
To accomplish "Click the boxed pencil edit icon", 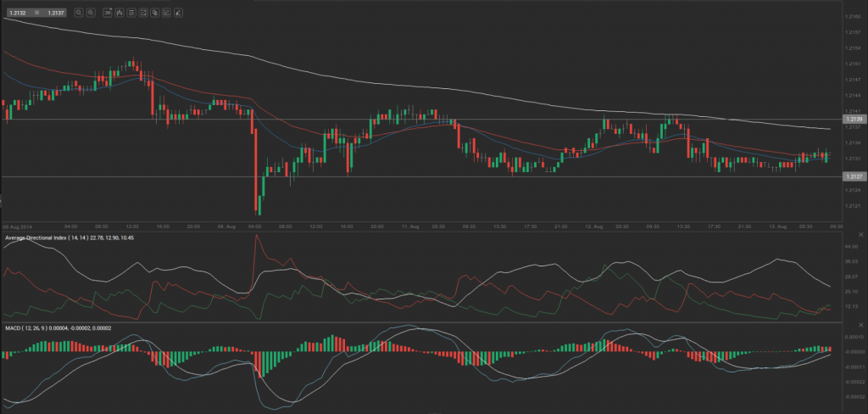I will tap(166, 13).
